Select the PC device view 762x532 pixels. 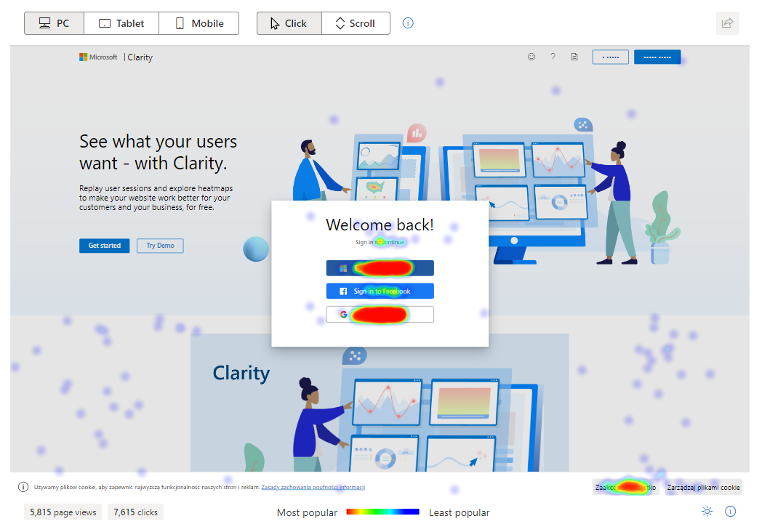tap(54, 23)
